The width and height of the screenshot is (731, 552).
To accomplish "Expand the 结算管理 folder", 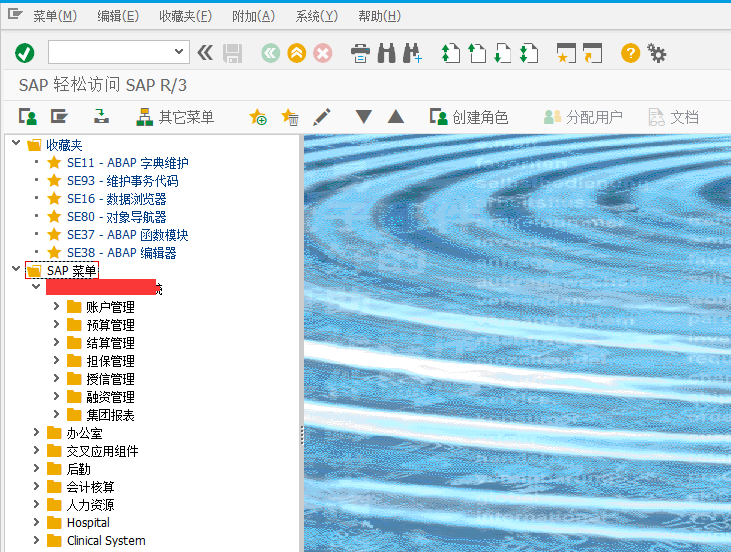I will (56, 342).
